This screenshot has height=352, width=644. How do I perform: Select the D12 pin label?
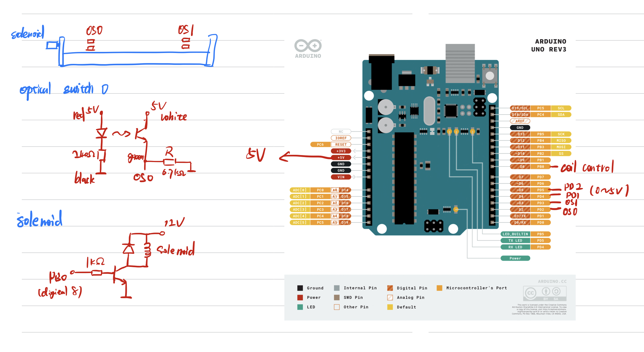pyautogui.click(x=520, y=141)
